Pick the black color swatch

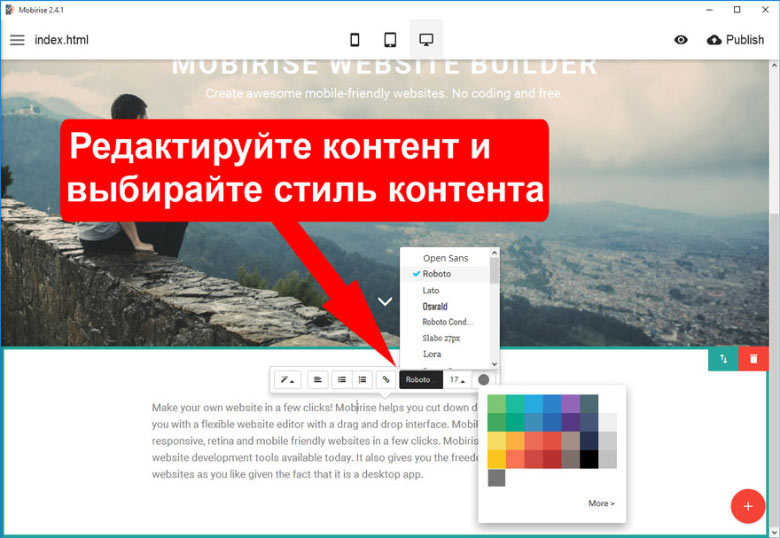coord(589,459)
